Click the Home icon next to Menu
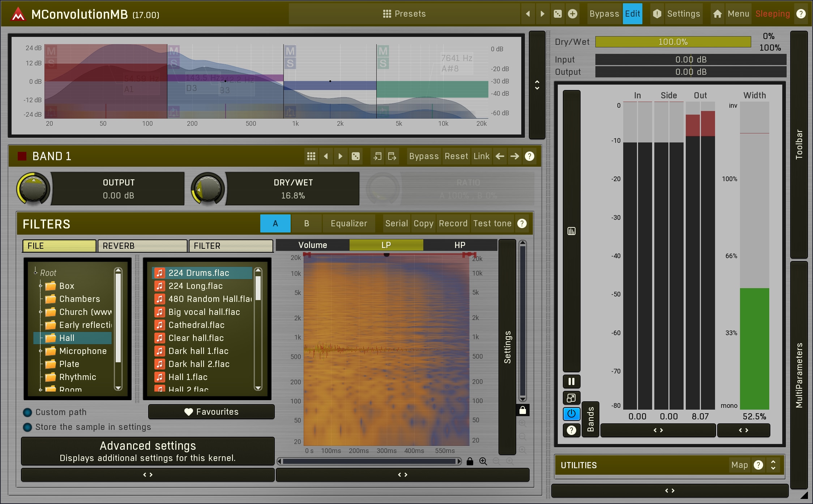Screen dimensions: 813x504 point(717,14)
